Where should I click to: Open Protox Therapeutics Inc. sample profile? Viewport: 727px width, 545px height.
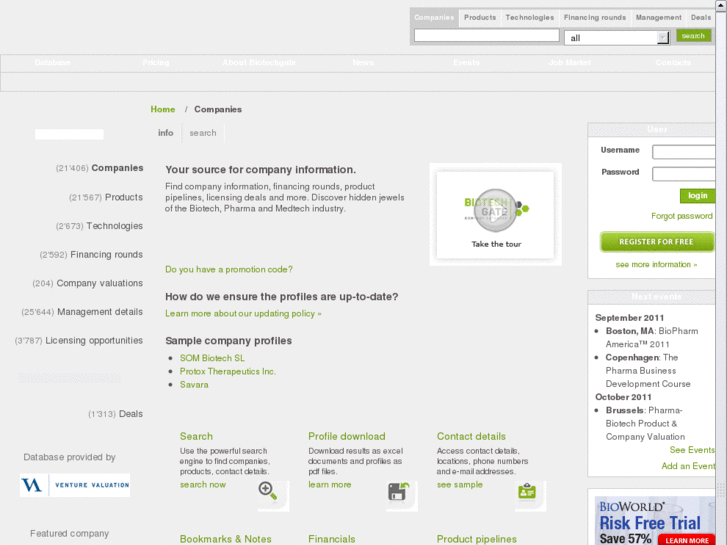[228, 372]
